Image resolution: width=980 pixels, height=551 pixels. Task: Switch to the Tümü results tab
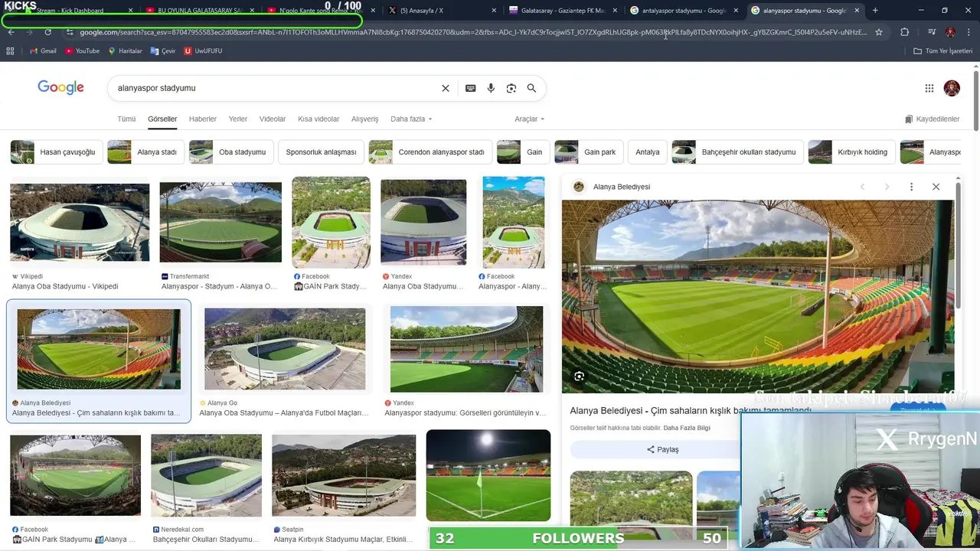[126, 119]
